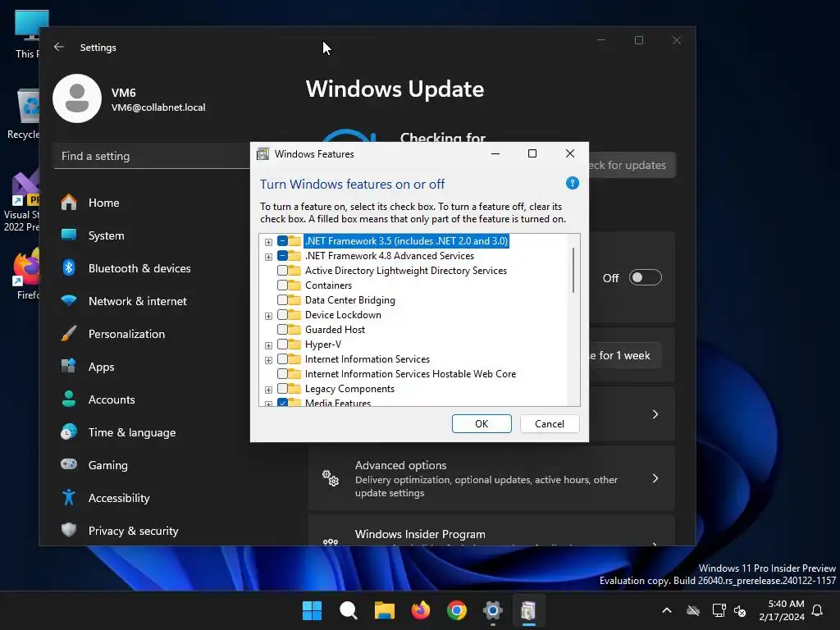
Task: Click the cloud sync tray icon
Action: [x=693, y=610]
